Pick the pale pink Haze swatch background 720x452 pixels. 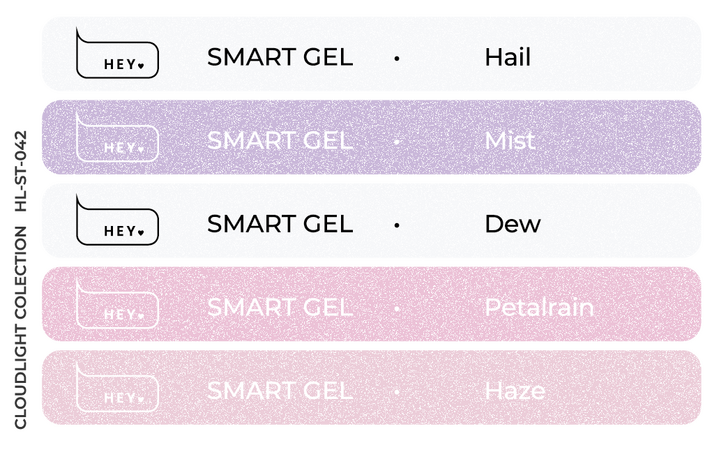(x=371, y=387)
